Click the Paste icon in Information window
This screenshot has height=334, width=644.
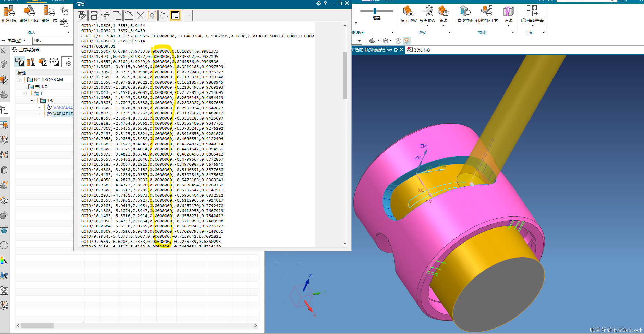coord(129,15)
